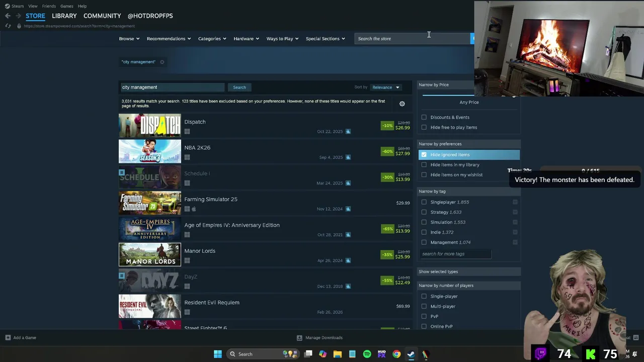Open the @HOTDROPFPS profile tab
This screenshot has height=362, width=644.
coord(150,16)
